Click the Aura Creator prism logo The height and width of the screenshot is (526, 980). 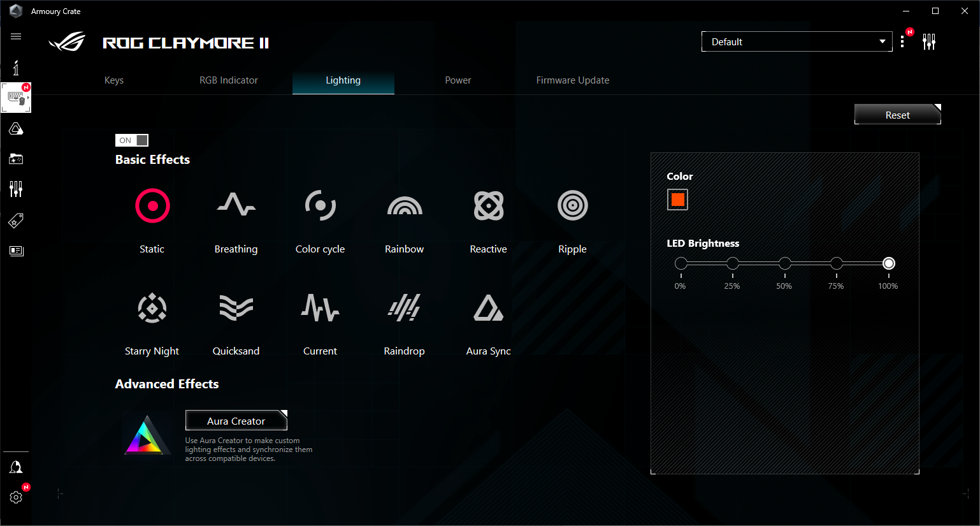[147, 435]
